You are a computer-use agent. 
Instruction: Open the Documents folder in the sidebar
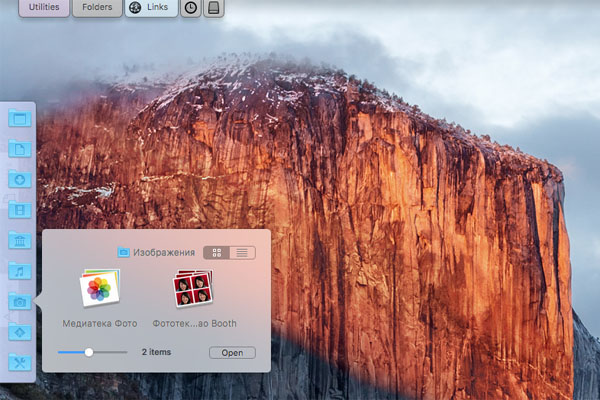(x=19, y=149)
